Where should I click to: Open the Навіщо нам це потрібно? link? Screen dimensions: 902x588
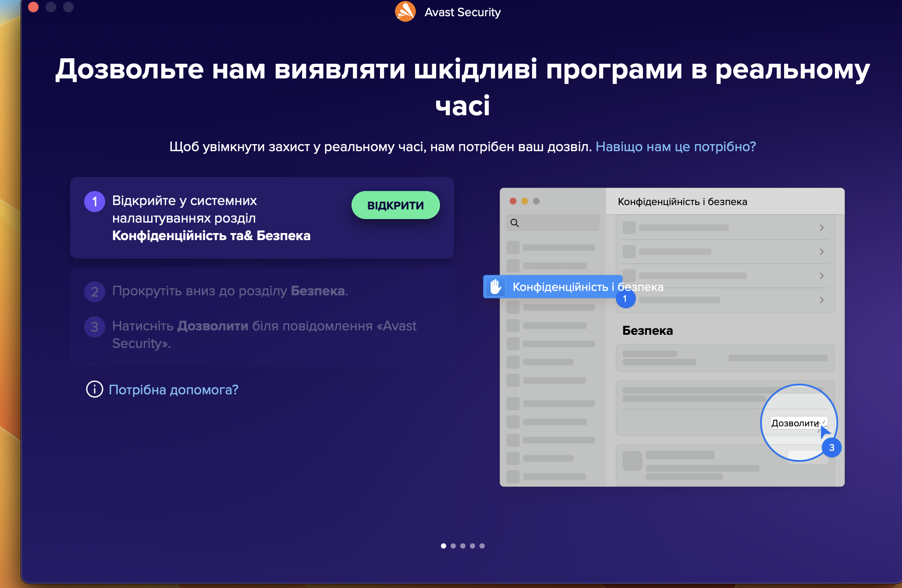(x=676, y=146)
